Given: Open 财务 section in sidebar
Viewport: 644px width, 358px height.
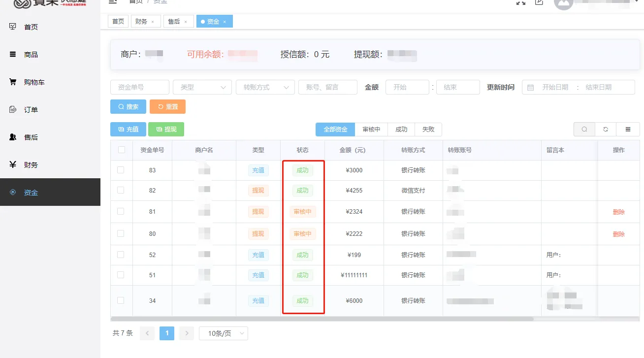Looking at the screenshot, I should pyautogui.click(x=31, y=165).
